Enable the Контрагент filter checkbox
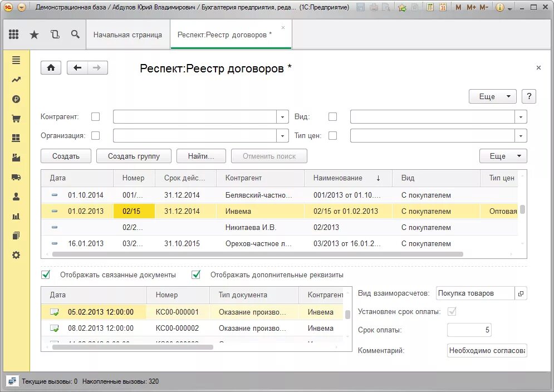 pos(95,116)
